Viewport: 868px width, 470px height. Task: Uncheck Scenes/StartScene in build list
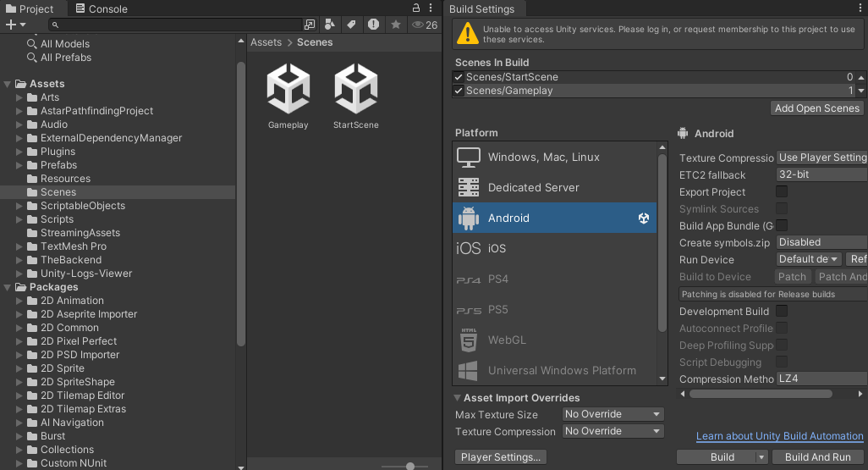point(459,77)
